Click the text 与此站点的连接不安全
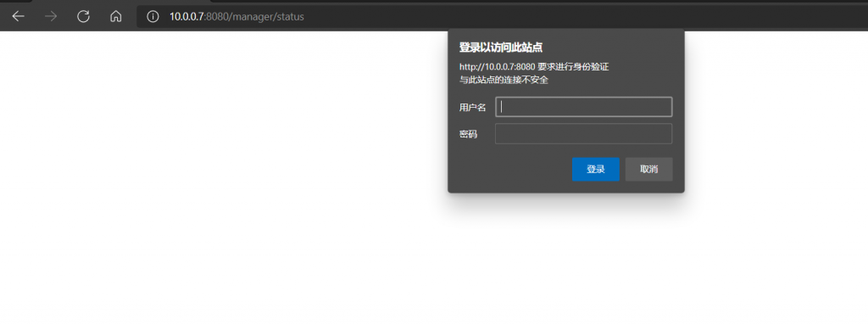Screen dimensions: 868x325 (504, 80)
